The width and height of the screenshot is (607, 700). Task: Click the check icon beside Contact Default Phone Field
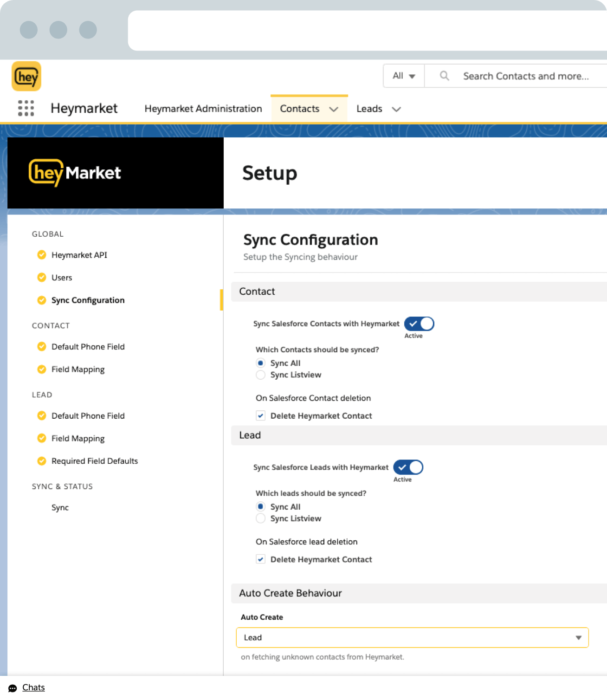pos(42,347)
